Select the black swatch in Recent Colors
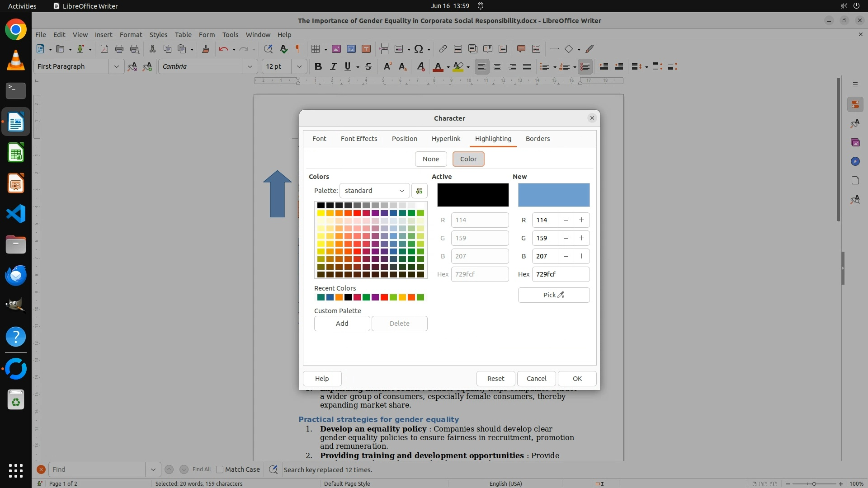868x488 pixels. (x=348, y=297)
